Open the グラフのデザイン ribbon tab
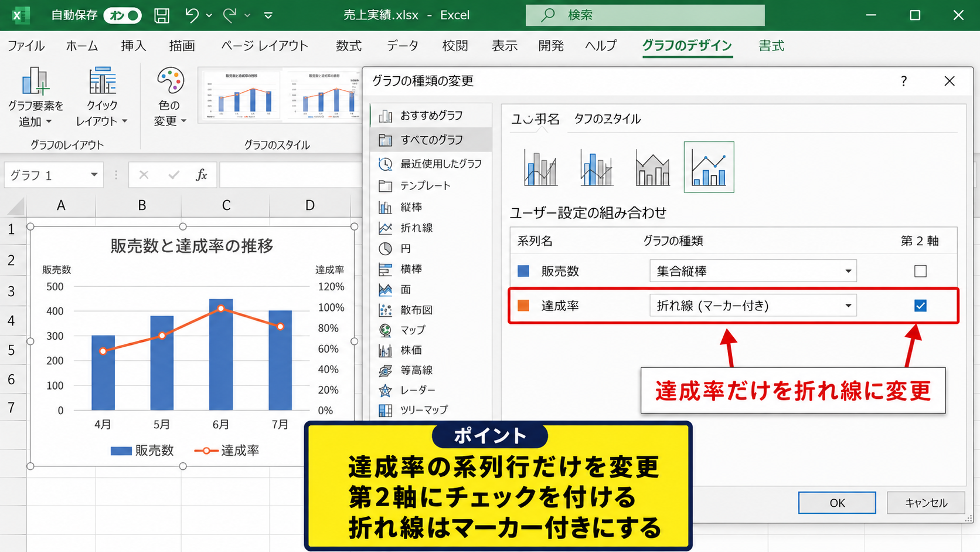 pos(687,46)
